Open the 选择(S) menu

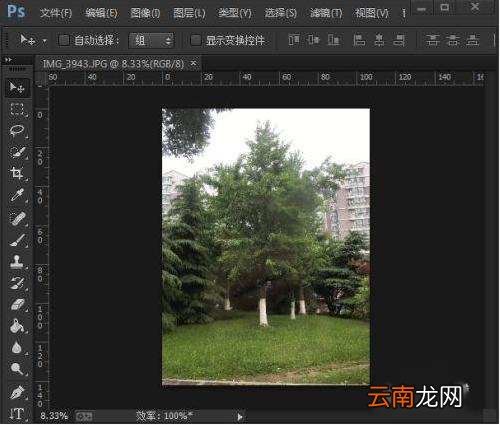280,13
